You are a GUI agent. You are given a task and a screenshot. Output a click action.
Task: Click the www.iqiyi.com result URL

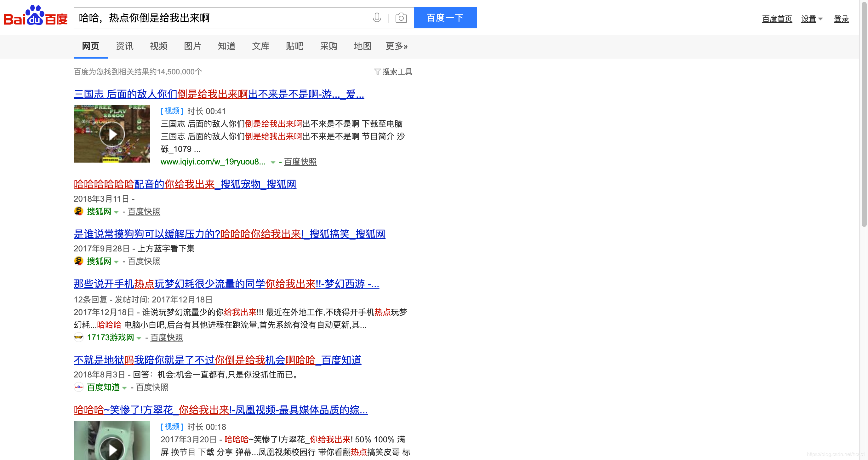[213, 162]
